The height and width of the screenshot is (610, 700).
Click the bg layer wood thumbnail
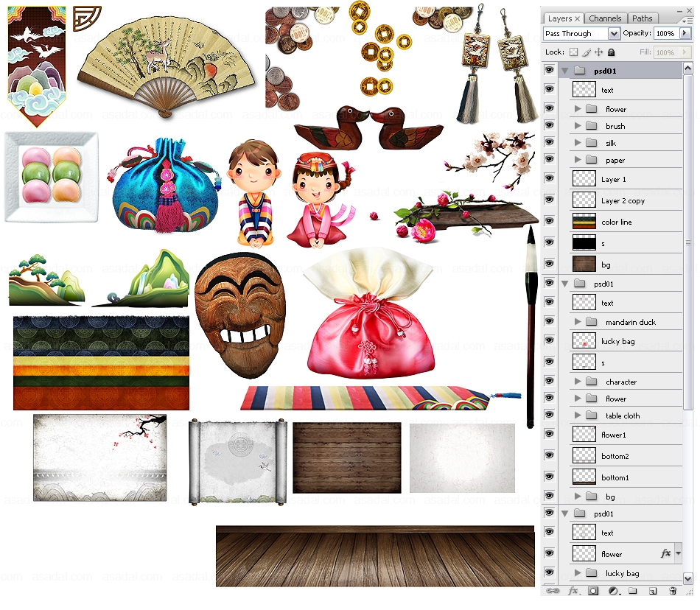(x=584, y=264)
